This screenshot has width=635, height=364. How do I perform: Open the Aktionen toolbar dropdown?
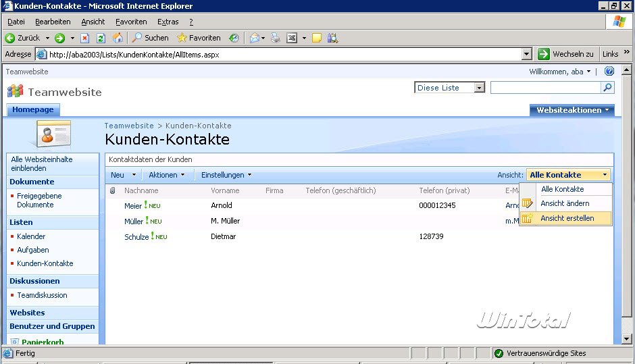(x=167, y=175)
